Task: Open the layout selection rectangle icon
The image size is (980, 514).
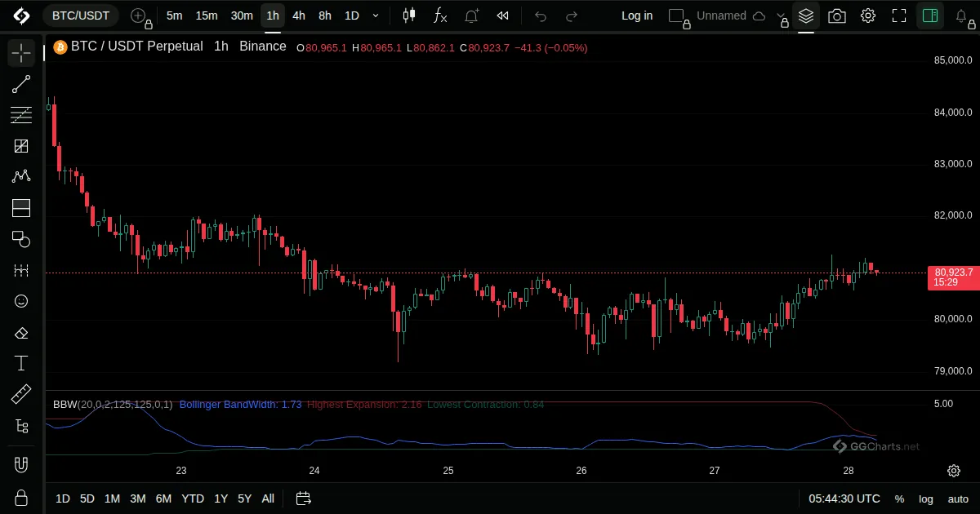Action: click(678, 16)
